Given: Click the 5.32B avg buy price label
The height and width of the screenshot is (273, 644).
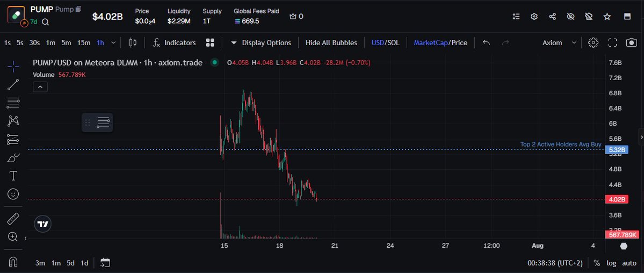Looking at the screenshot, I should click(617, 149).
